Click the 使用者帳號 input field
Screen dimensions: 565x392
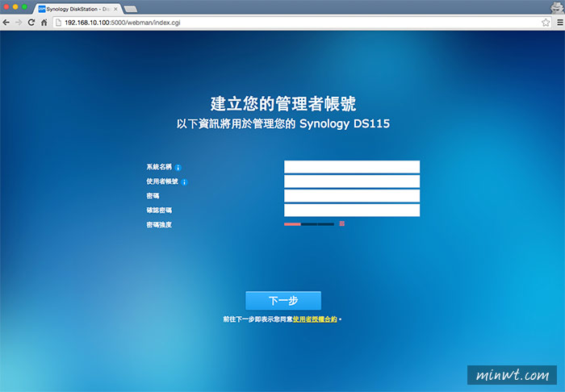click(352, 181)
